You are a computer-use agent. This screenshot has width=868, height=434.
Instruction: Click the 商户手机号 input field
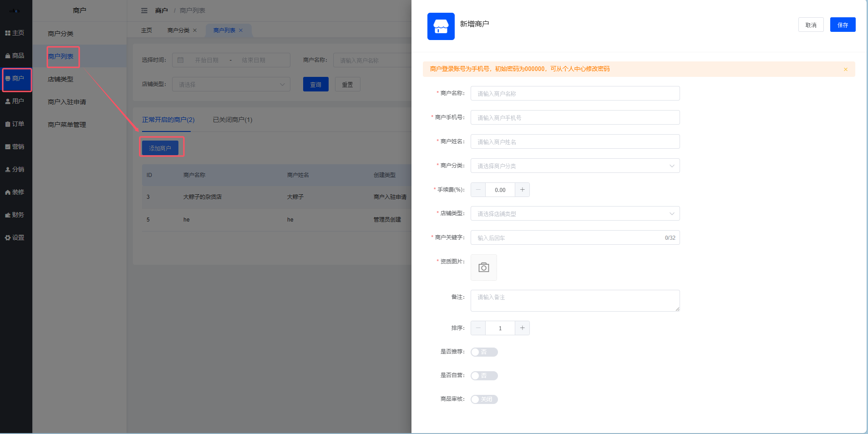575,118
